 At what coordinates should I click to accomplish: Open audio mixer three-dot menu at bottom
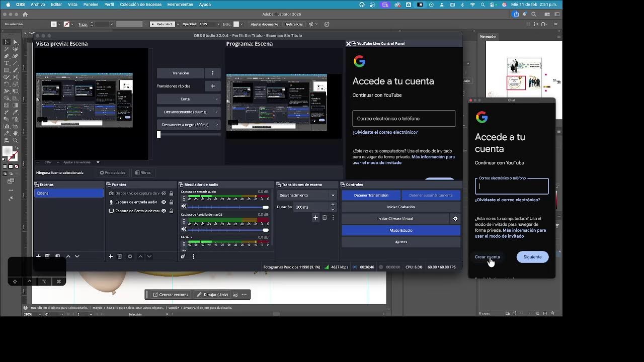193,256
